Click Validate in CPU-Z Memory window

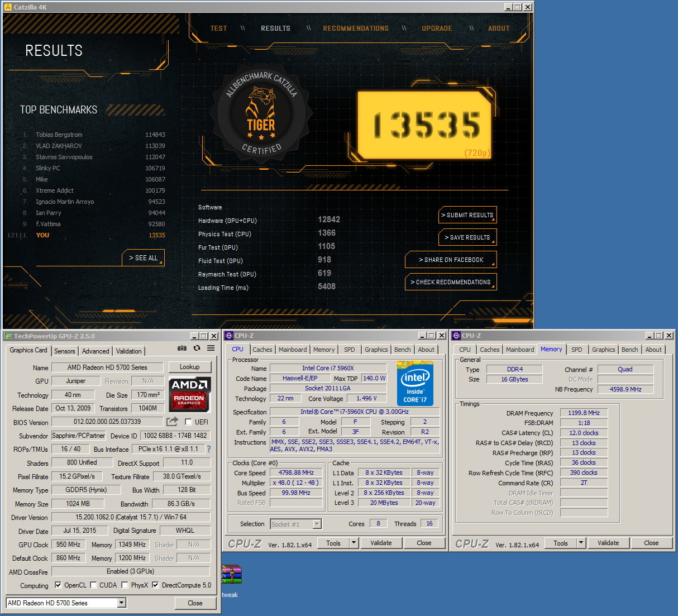[x=609, y=543]
